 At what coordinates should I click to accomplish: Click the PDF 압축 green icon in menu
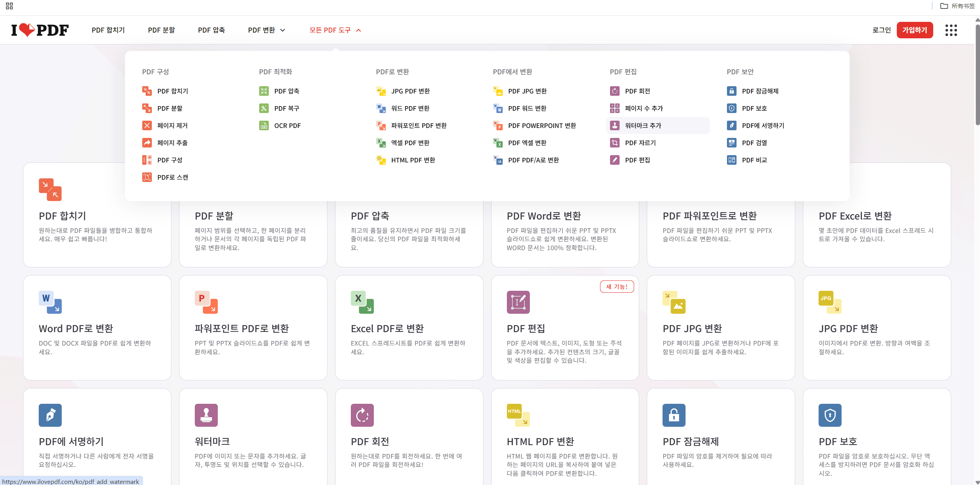coord(264,91)
